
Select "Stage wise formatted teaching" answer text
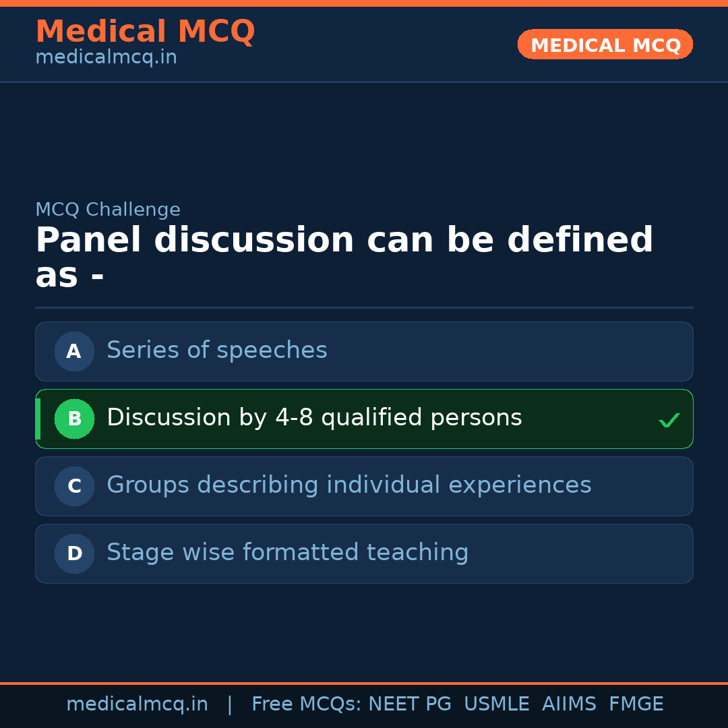tap(287, 553)
